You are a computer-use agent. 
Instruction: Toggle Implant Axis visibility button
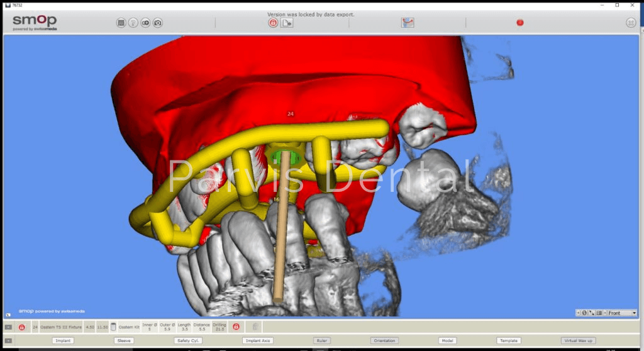click(258, 340)
